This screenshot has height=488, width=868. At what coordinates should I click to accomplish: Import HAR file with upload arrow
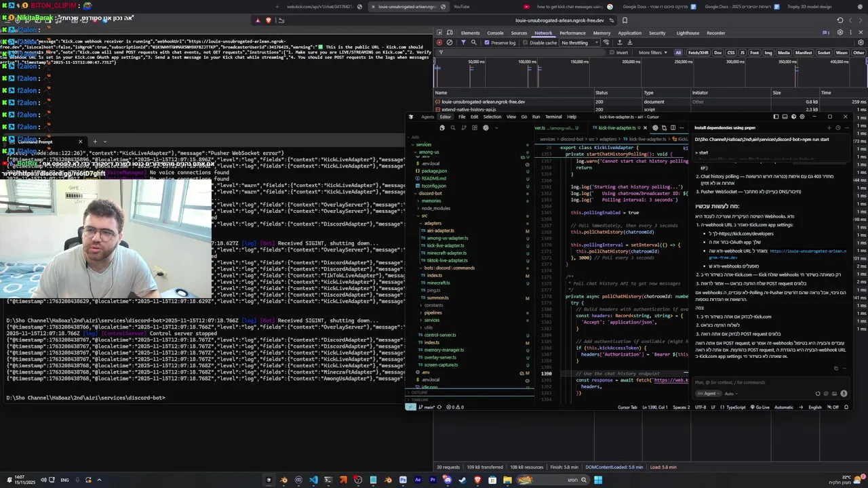click(x=619, y=42)
